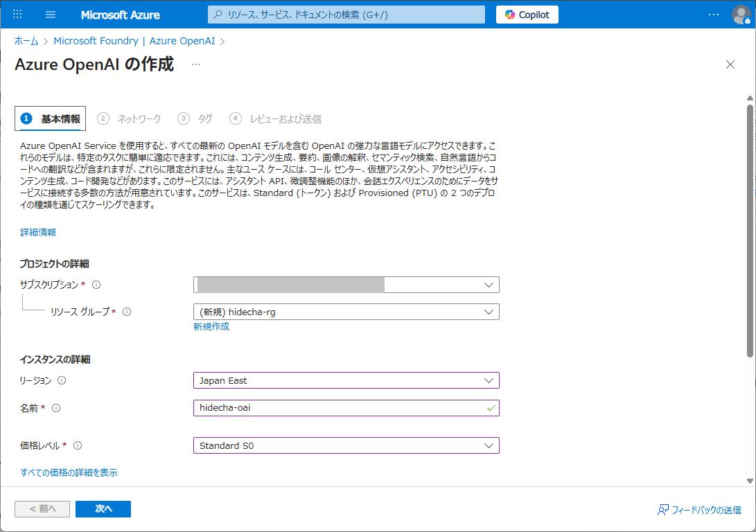Viewport: 756px width, 532px height.
Task: Close the Azure OpenAI creation blade
Action: (x=730, y=64)
